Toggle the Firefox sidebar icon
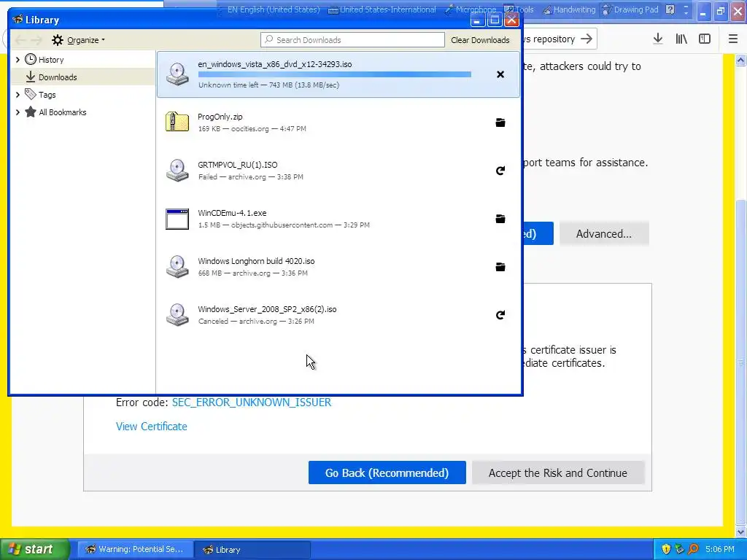 pos(705,39)
